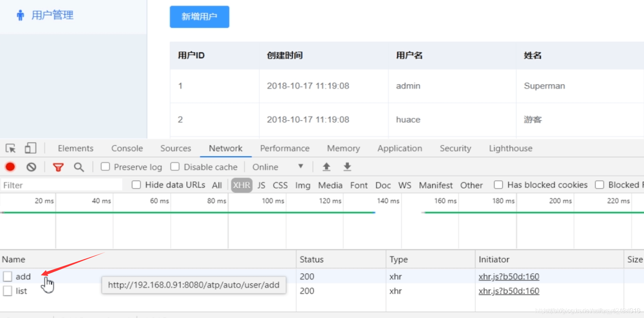Viewport: 644px width, 318px height.
Task: Click the export HAR download arrow icon
Action: [x=347, y=167]
